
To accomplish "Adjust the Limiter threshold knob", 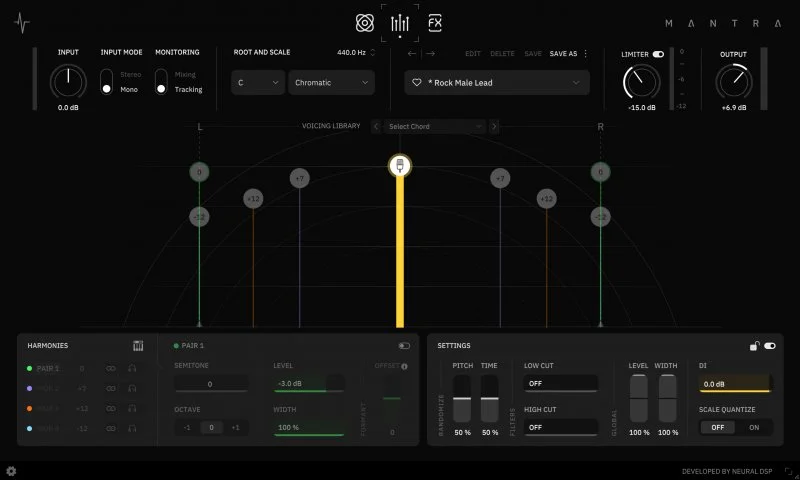I will 641,82.
